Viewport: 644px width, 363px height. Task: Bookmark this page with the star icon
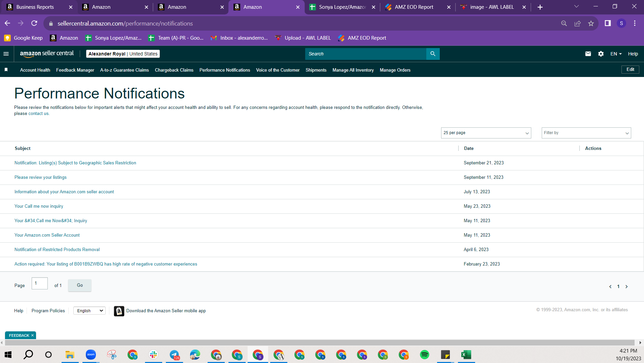pyautogui.click(x=591, y=24)
